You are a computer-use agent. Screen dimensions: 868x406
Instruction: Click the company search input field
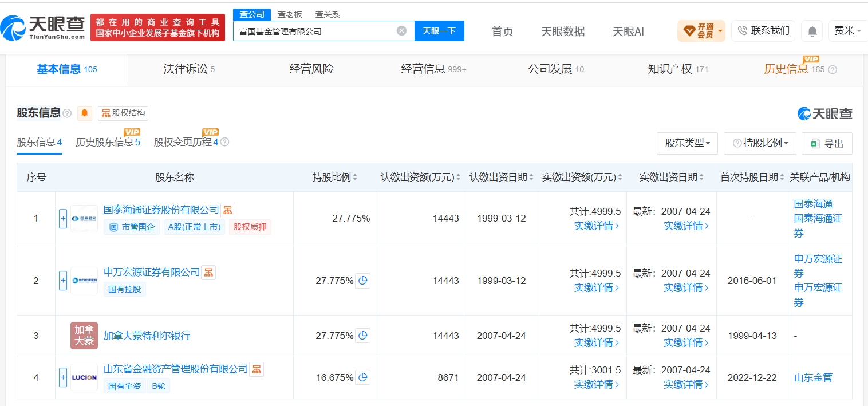(315, 31)
